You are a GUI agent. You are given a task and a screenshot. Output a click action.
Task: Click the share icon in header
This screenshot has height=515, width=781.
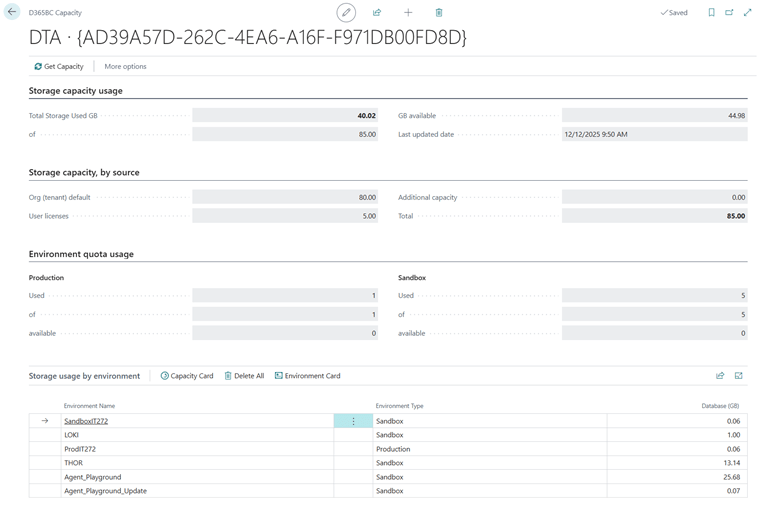pyautogui.click(x=377, y=12)
